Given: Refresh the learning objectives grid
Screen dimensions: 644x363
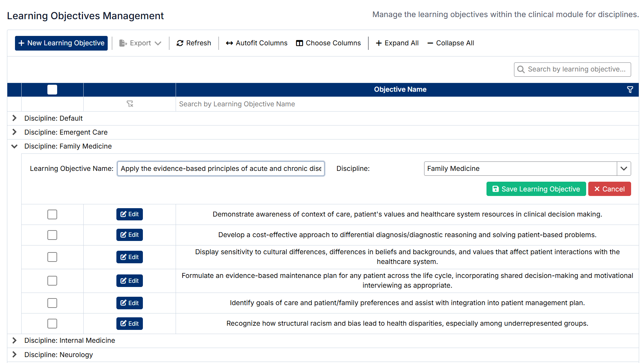Looking at the screenshot, I should coord(194,43).
